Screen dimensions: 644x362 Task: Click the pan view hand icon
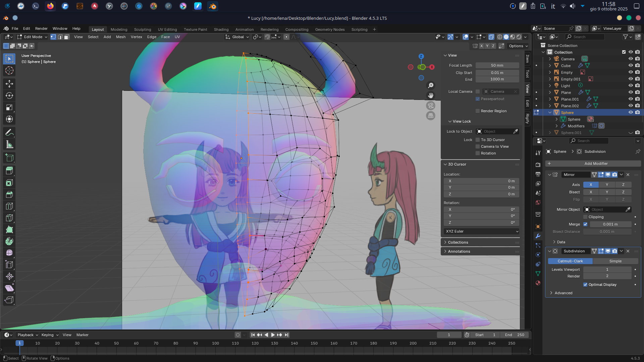point(431,96)
